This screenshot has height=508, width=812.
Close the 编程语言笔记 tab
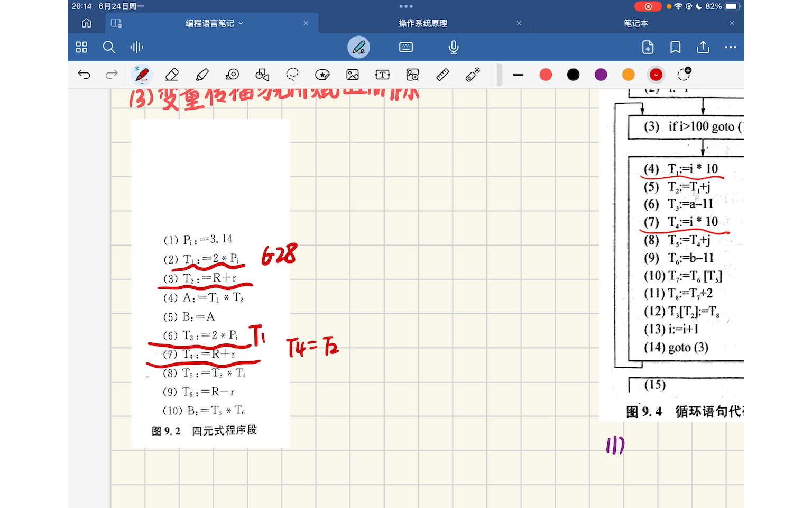306,23
